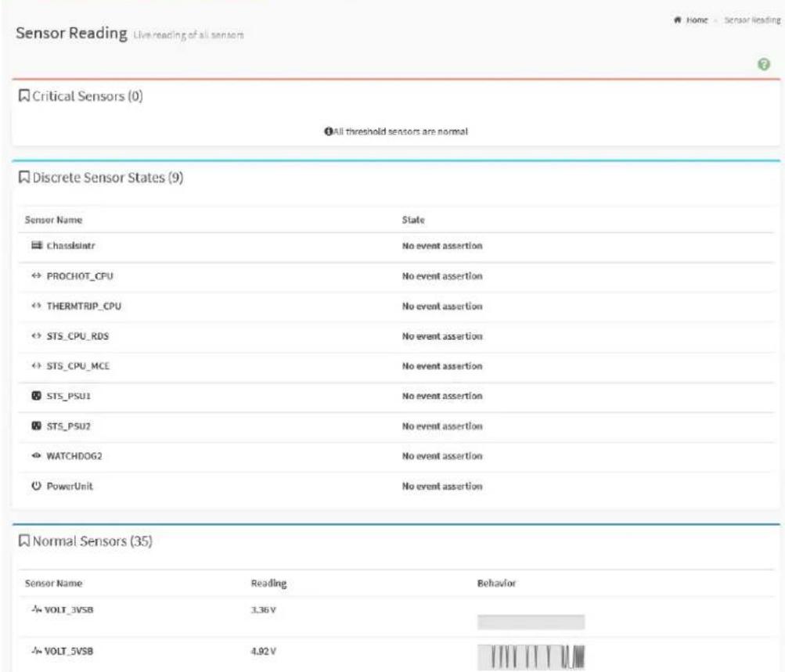This screenshot has width=785, height=672.
Task: Click the STS_PSU2 power supply icon
Action: tap(36, 426)
